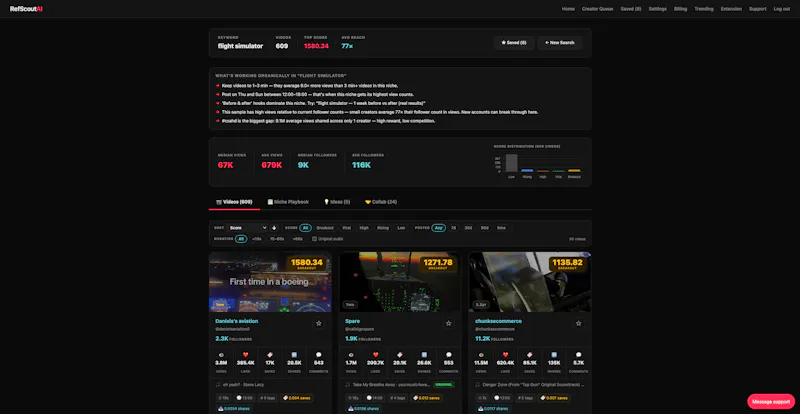Screen dimensions: 800x414
Task: Filter posted within 7d
Action: [x=453, y=228]
